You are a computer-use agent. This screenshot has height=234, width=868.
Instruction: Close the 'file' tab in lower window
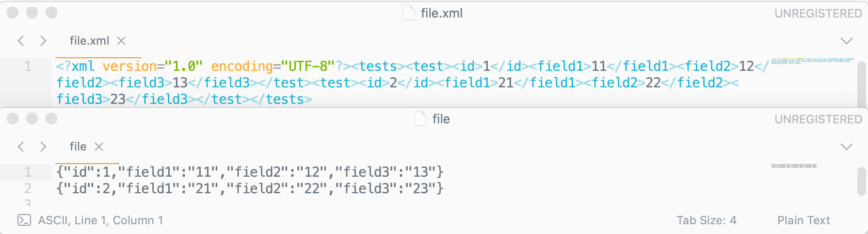point(99,147)
